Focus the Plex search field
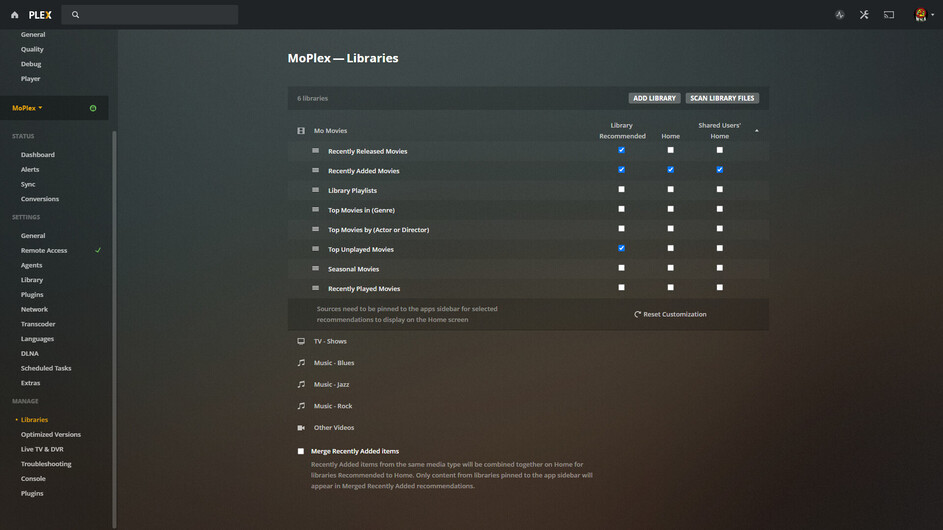943x530 pixels. 150,15
